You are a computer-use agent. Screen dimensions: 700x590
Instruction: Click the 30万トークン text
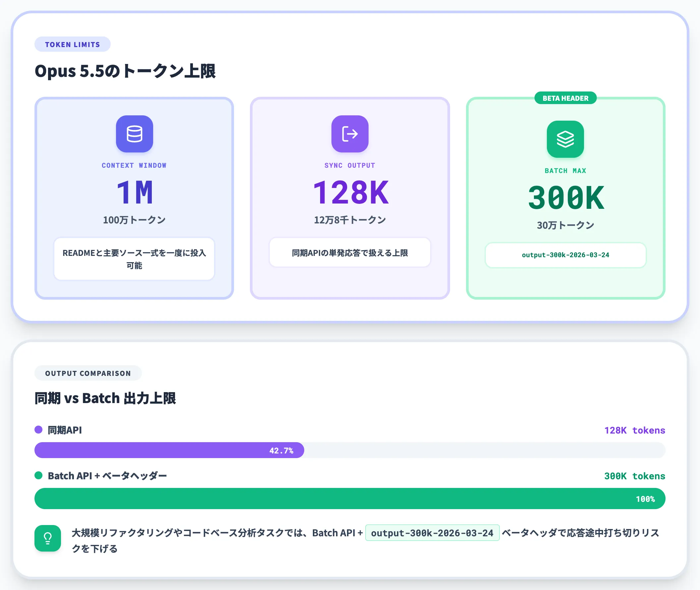(x=565, y=225)
